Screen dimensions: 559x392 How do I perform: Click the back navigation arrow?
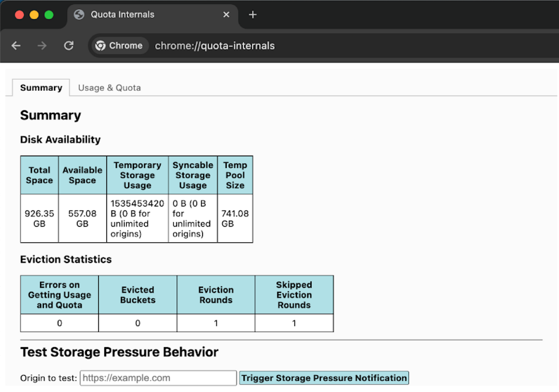tap(16, 45)
